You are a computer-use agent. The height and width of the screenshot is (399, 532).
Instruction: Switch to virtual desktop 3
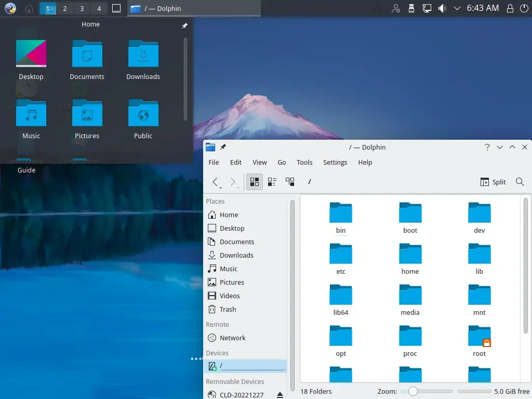[x=82, y=8]
